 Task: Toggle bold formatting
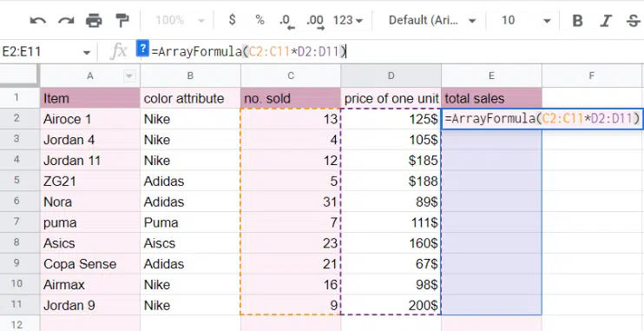tap(577, 20)
